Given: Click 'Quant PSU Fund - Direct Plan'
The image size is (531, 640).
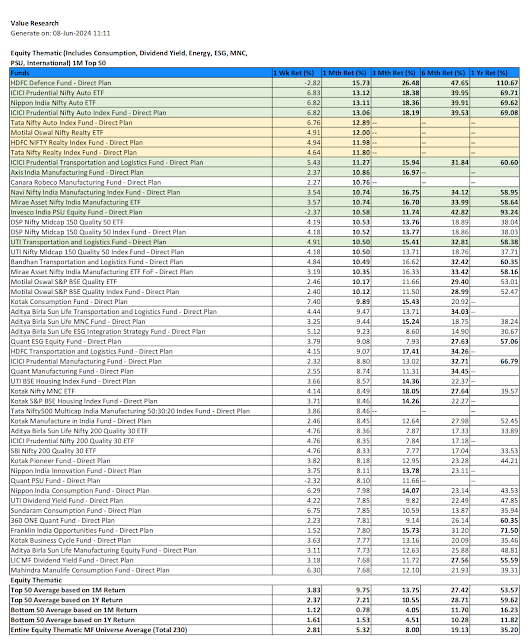Looking at the screenshot, I should (x=55, y=481).
